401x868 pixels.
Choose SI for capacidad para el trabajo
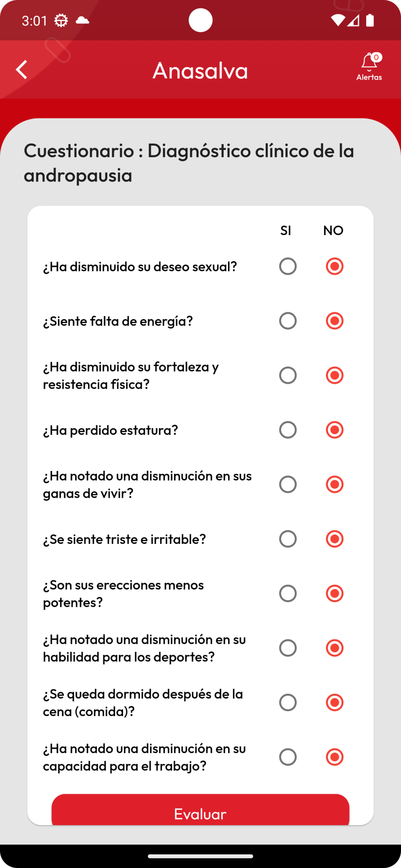pos(288,757)
